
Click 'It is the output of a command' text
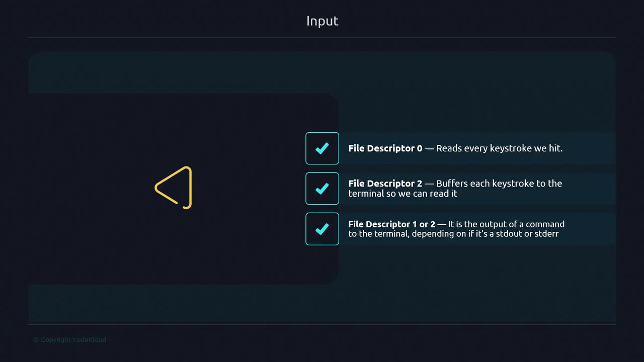(x=506, y=224)
